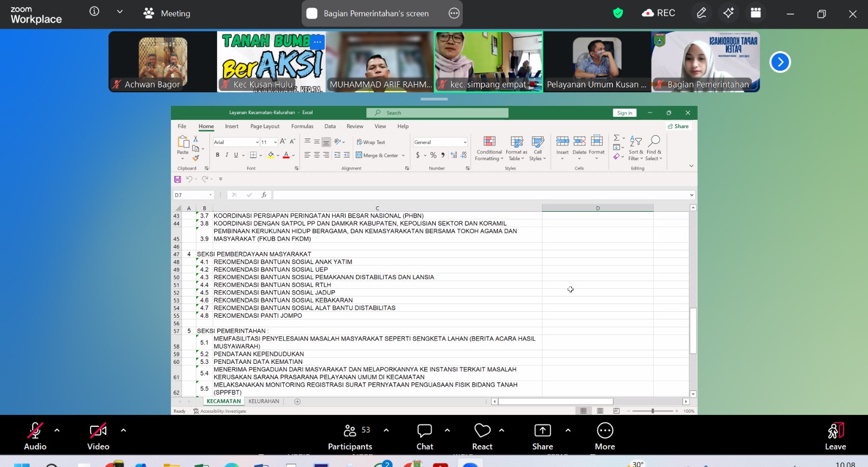Open the AI Companion sparkle icon
The width and height of the screenshot is (868, 467).
pos(729,12)
